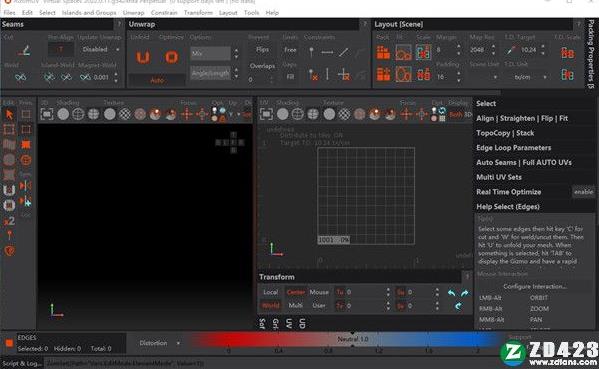Toggle the Both display mode
599x369 pixels.
(456, 114)
